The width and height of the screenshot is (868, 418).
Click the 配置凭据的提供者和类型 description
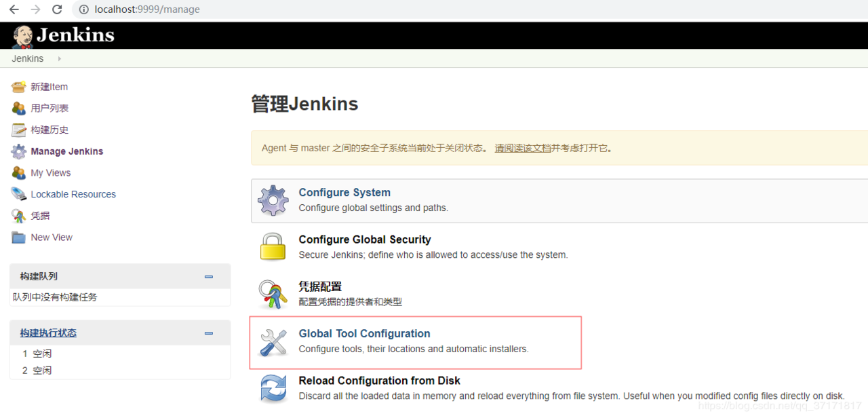(x=351, y=302)
